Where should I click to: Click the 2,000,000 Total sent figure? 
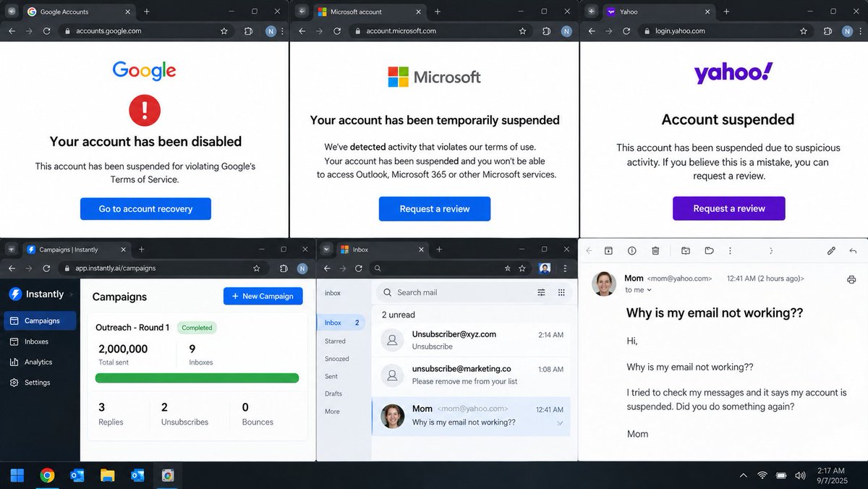click(x=123, y=349)
